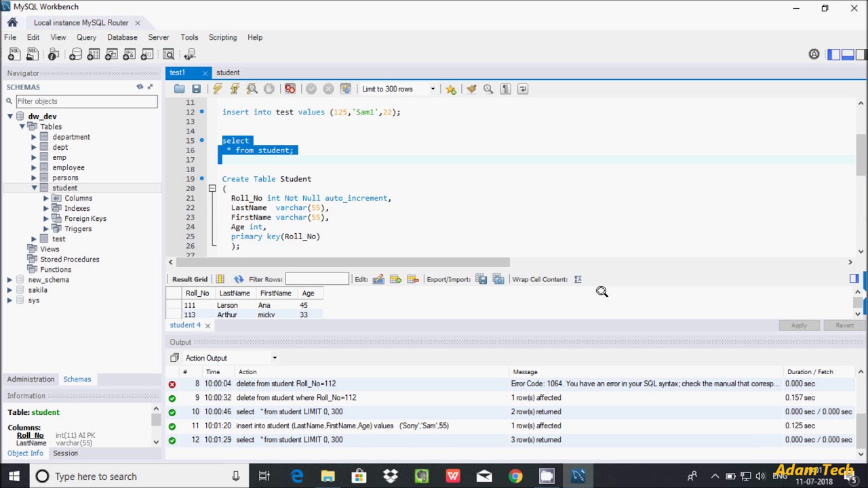Click the create new function icon

click(146, 55)
